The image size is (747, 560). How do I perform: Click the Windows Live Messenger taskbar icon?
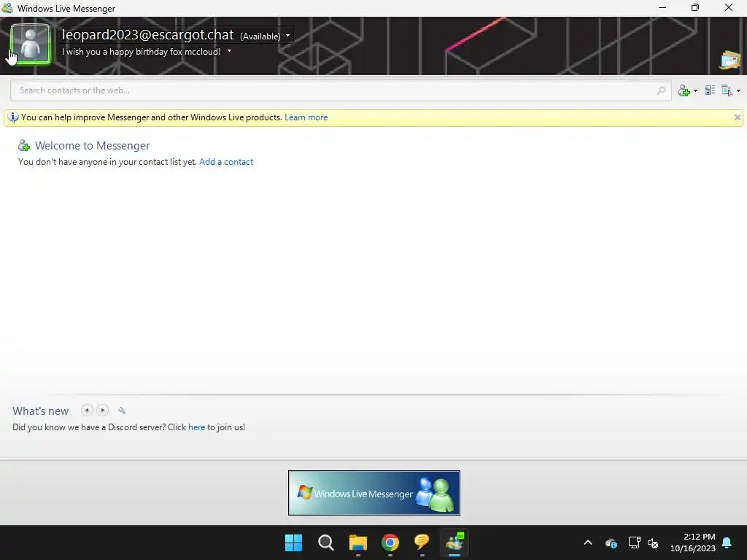(x=454, y=542)
